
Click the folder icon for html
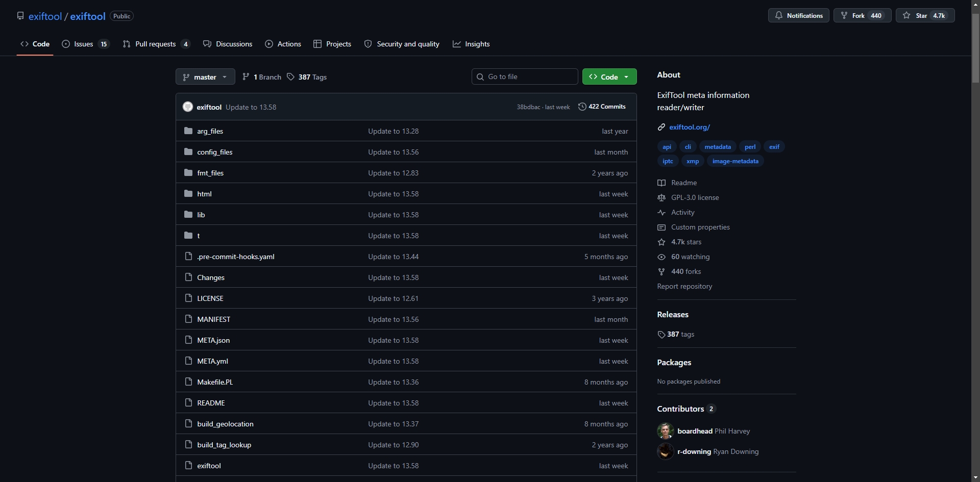tap(188, 193)
